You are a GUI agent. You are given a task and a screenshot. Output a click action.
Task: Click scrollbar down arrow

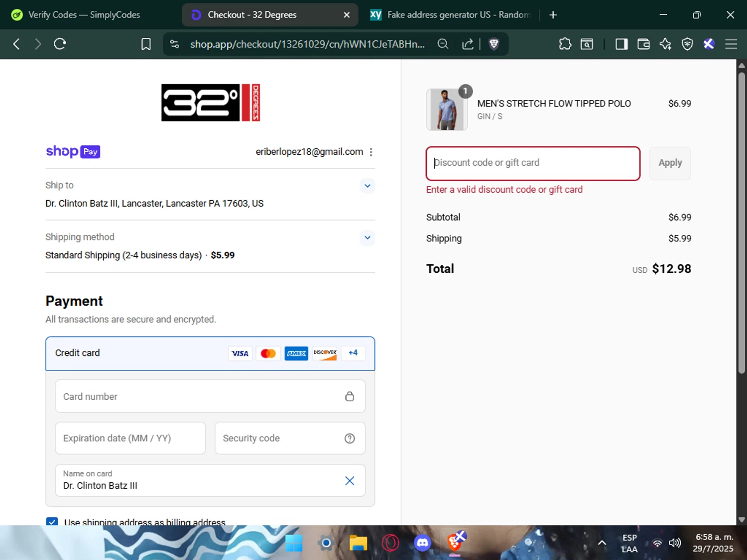coord(742,520)
